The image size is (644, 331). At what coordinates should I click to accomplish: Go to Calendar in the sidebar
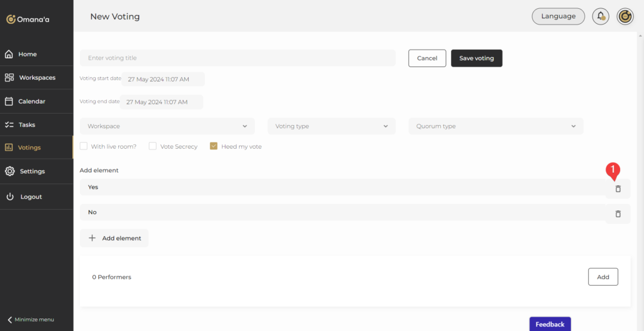click(x=31, y=101)
